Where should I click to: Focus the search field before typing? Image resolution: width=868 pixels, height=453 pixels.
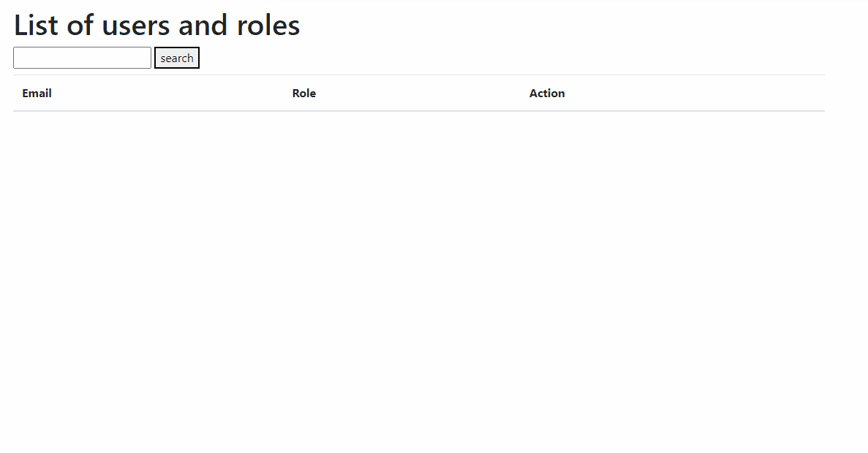coord(82,57)
